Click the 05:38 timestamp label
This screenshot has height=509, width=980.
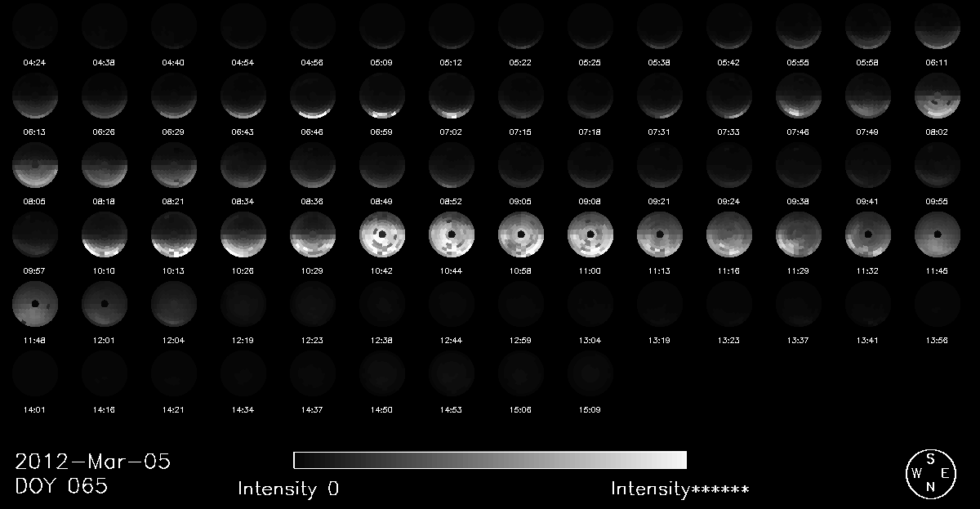(x=660, y=62)
